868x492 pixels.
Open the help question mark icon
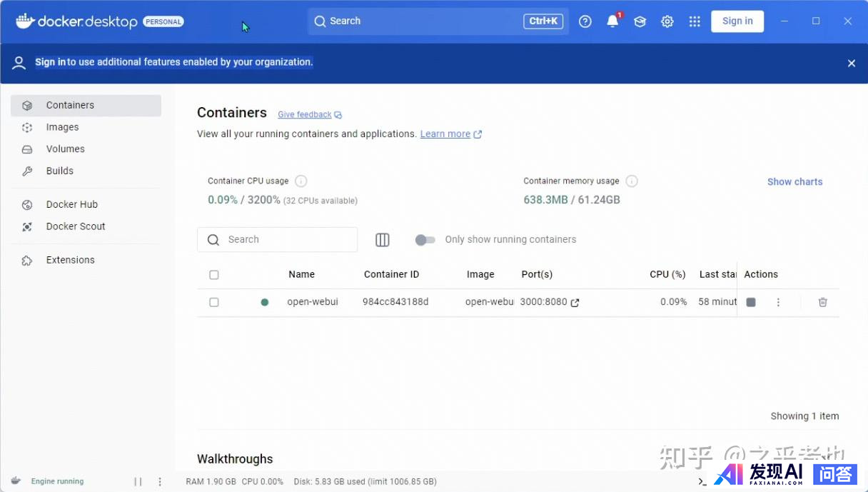point(585,21)
